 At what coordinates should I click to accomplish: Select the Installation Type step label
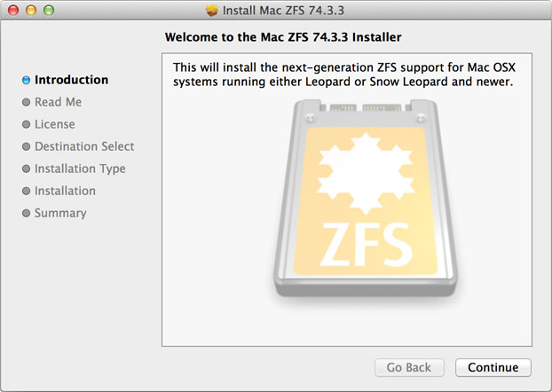click(x=80, y=169)
